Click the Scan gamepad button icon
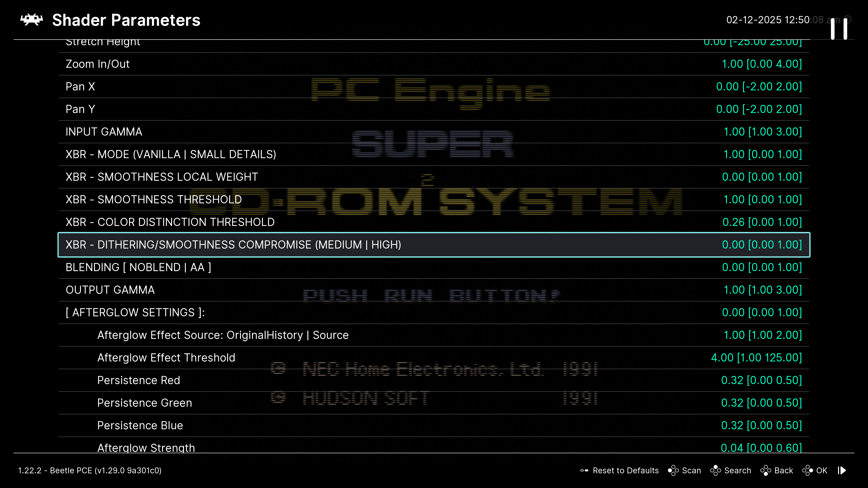This screenshot has width=868, height=488. [x=673, y=470]
